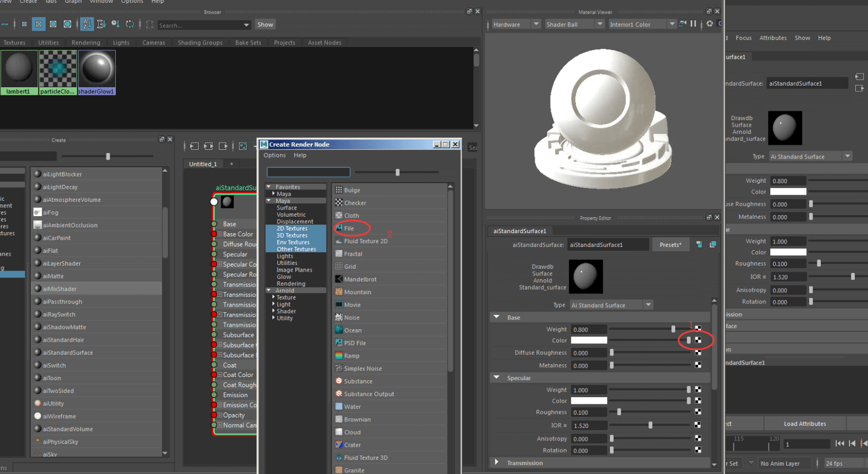Toggle the Subsurface port on aiStandardSurface node
Screen dimensions: 868x474
214,335
